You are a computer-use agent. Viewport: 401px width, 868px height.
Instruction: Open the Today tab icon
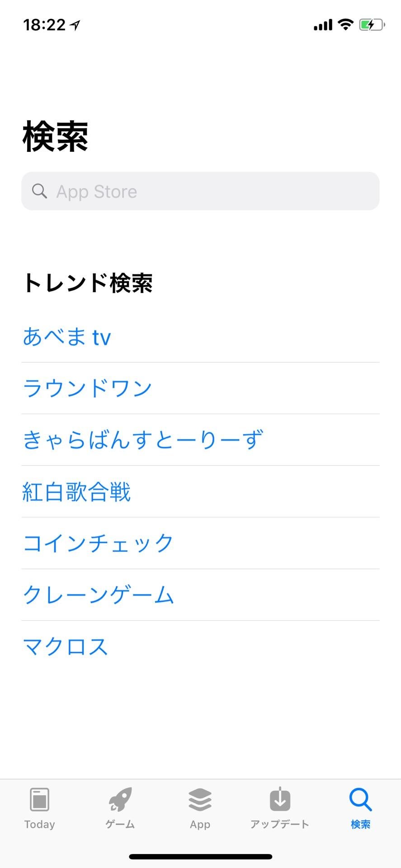(x=40, y=800)
